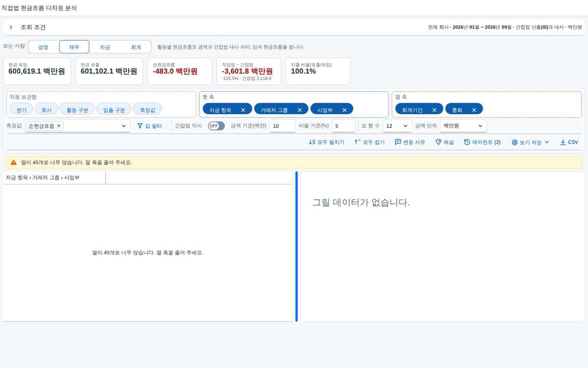Open the 현금 유출 KPI card

tap(109, 71)
